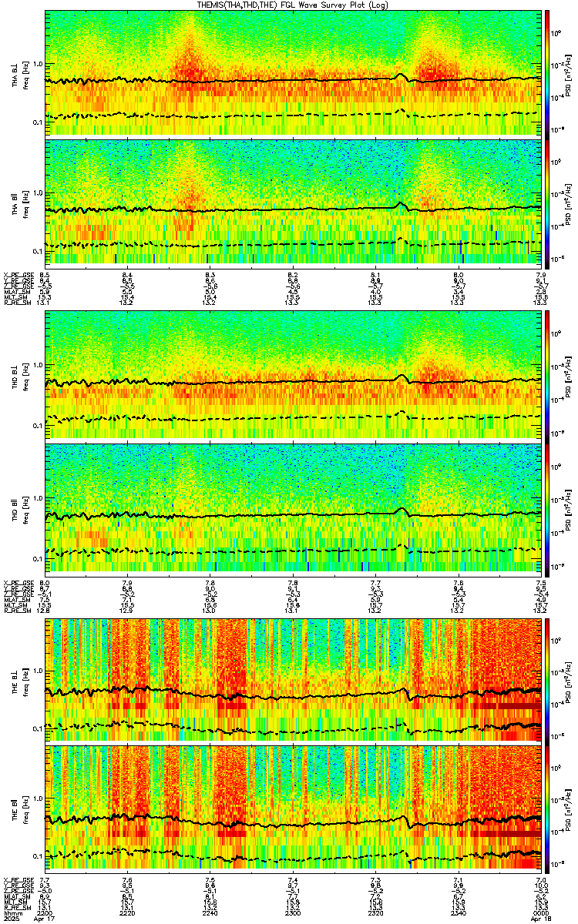Click the '0.1' frequency tick of THE B∥ panel
The image size is (578, 924).
(38, 856)
